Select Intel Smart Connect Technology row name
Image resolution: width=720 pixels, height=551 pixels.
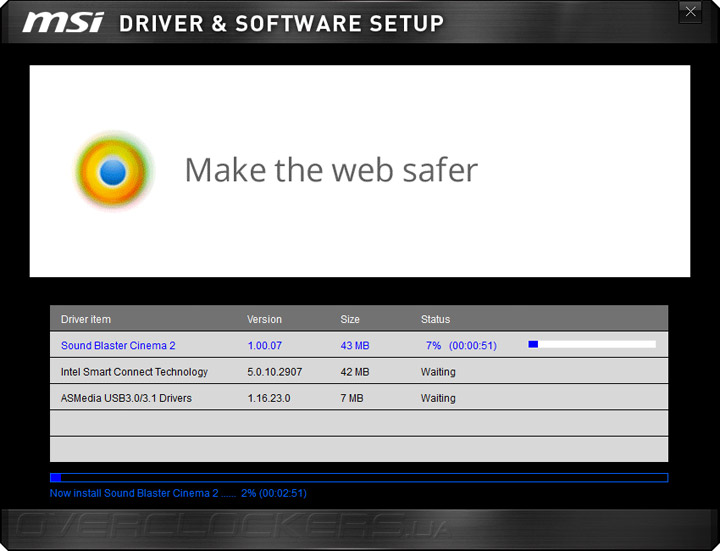134,371
